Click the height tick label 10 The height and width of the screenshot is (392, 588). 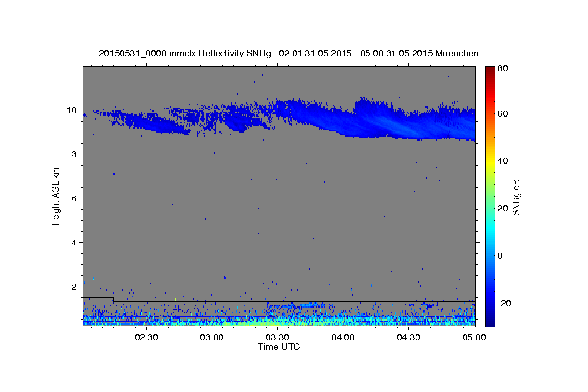point(73,110)
